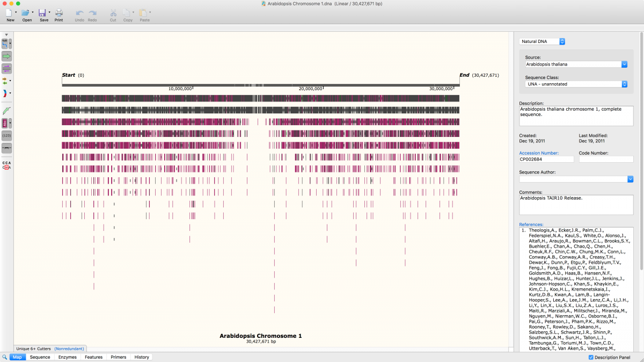Click the Cut scissors icon
The width and height of the screenshot is (644, 362).
pyautogui.click(x=113, y=12)
